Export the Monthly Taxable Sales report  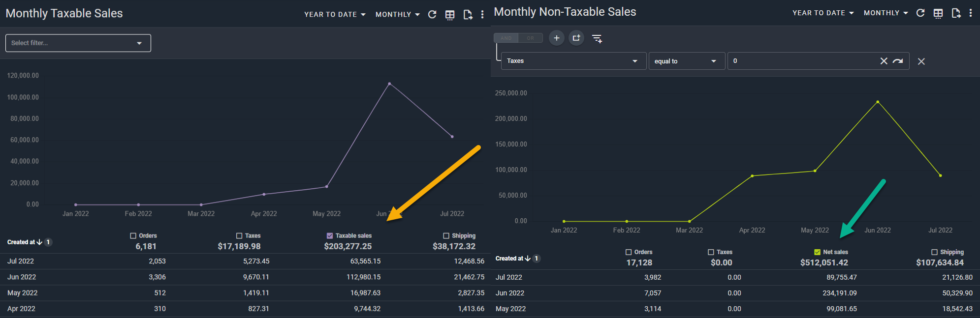tap(468, 15)
